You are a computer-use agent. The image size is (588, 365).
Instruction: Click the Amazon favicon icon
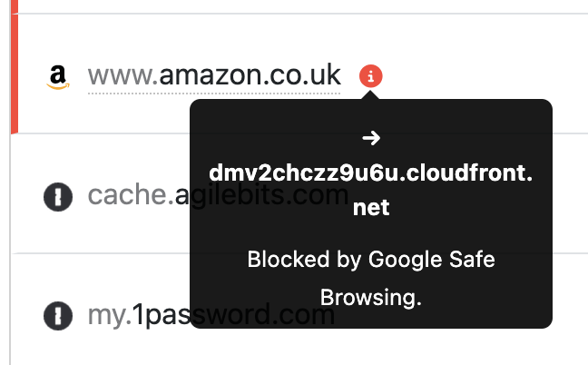pyautogui.click(x=59, y=76)
